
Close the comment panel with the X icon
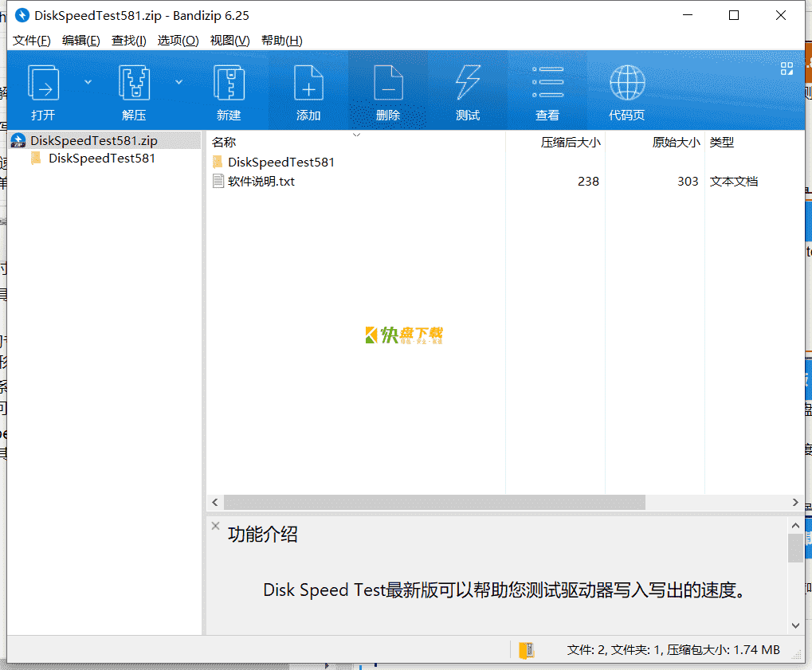pyautogui.click(x=215, y=526)
